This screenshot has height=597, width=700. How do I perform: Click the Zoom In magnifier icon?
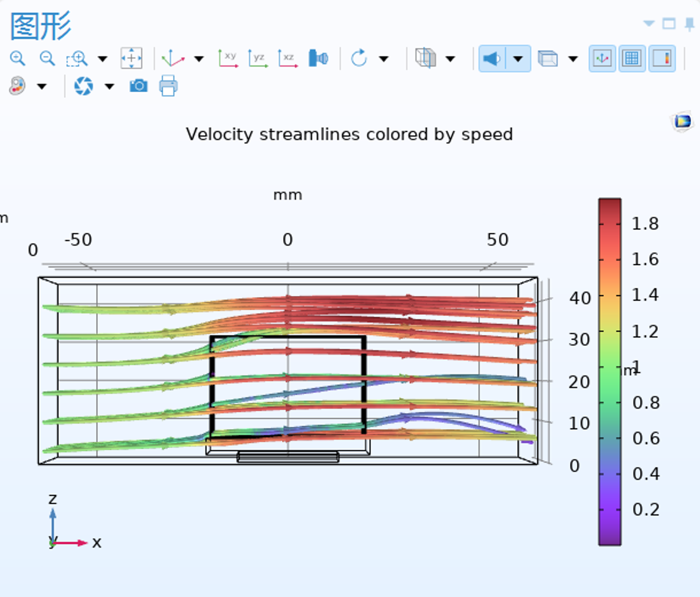pos(18,58)
